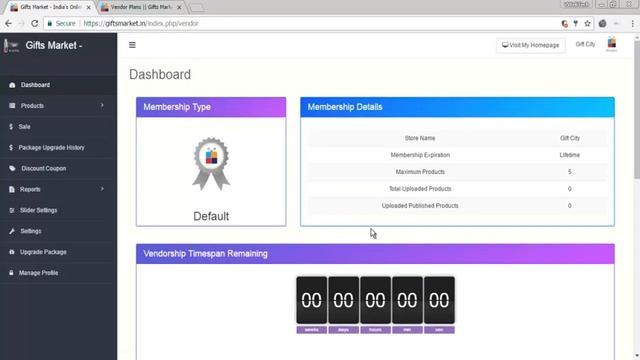The image size is (640, 360).
Task: Close the Gifts Market browser tab
Action: pyautogui.click(x=89, y=7)
